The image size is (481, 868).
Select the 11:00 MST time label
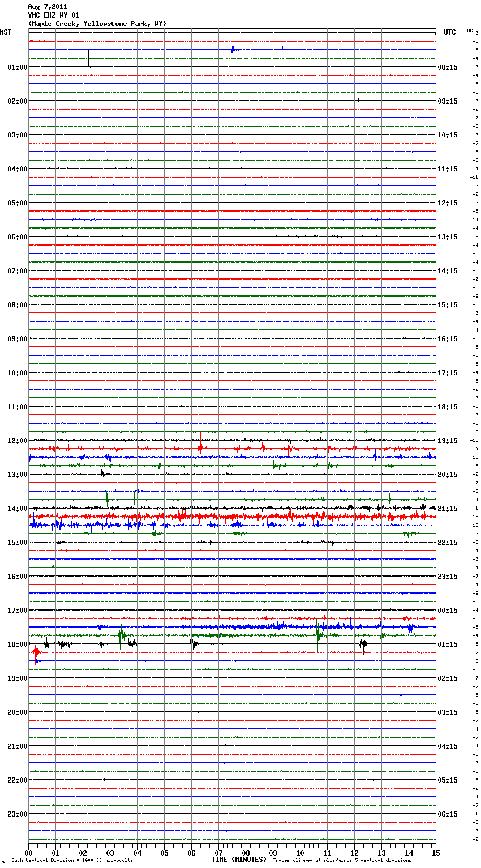click(x=18, y=407)
